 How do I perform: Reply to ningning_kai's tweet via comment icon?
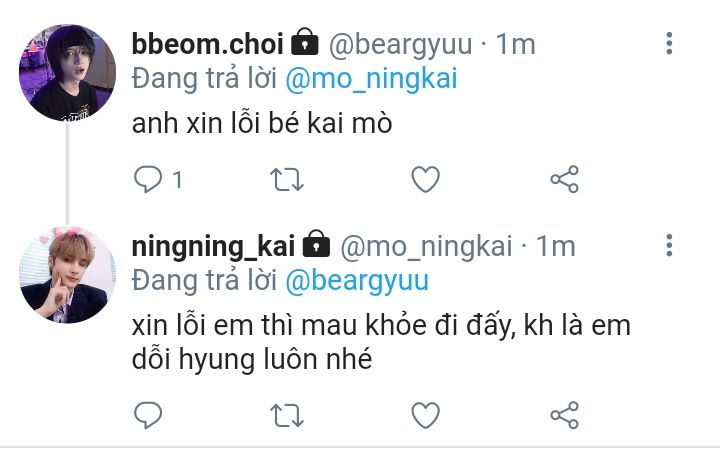pyautogui.click(x=148, y=415)
